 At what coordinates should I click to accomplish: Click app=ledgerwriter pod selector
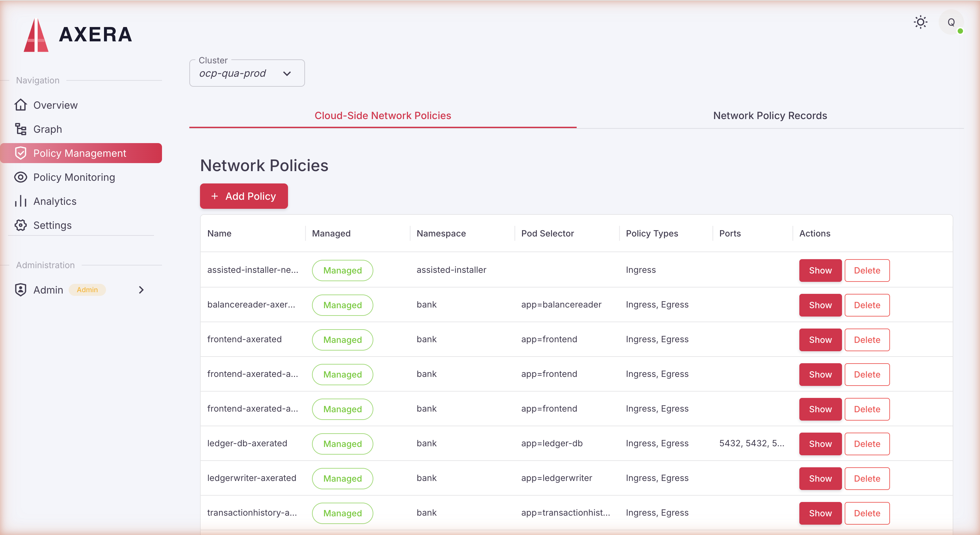pos(557,478)
